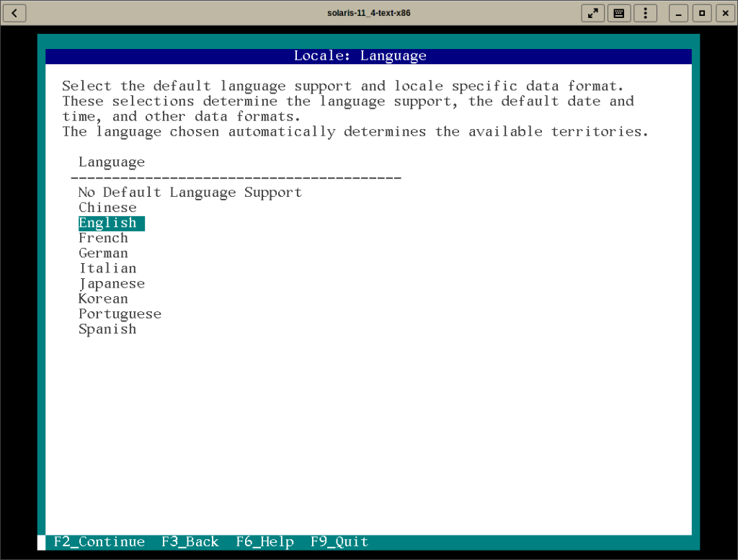Pick Japanese in the language list

(112, 284)
